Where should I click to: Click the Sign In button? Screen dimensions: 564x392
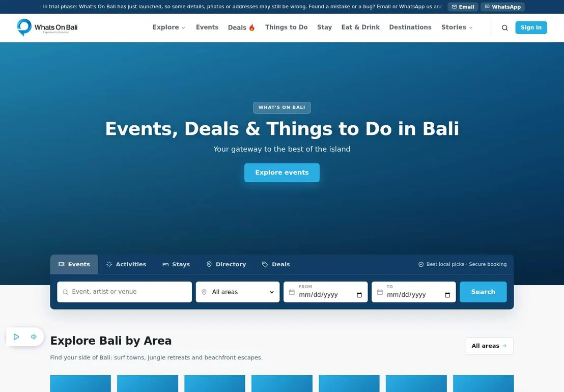click(531, 27)
